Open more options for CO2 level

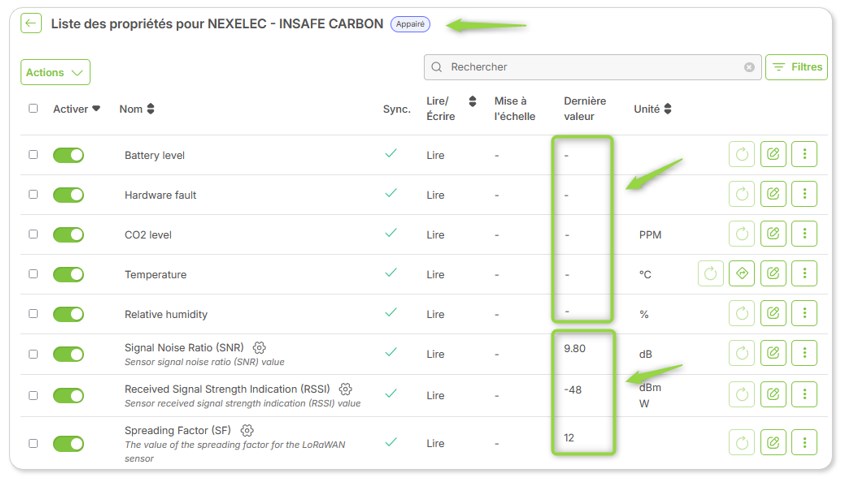click(804, 234)
